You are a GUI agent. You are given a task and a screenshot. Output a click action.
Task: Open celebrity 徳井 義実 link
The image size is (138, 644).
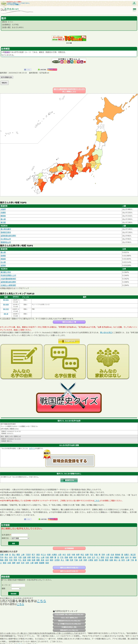(6, 305)
